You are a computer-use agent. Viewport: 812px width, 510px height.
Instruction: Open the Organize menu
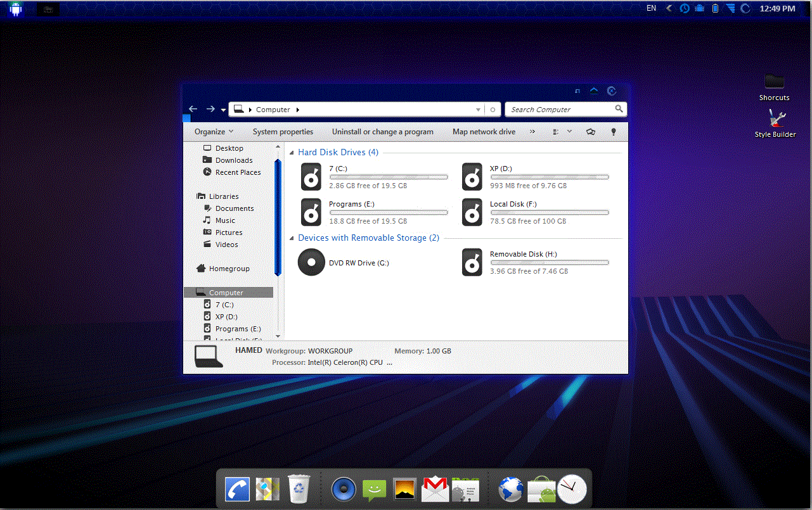(214, 132)
